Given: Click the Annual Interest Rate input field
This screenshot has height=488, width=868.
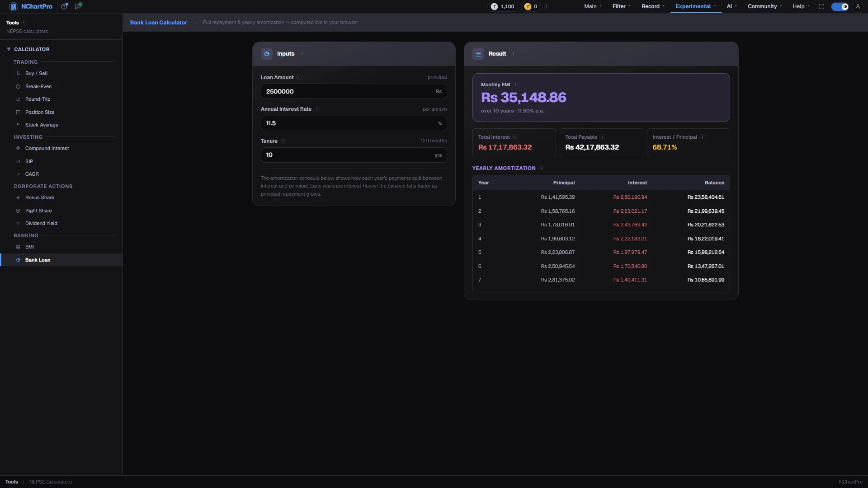Looking at the screenshot, I should tap(354, 123).
